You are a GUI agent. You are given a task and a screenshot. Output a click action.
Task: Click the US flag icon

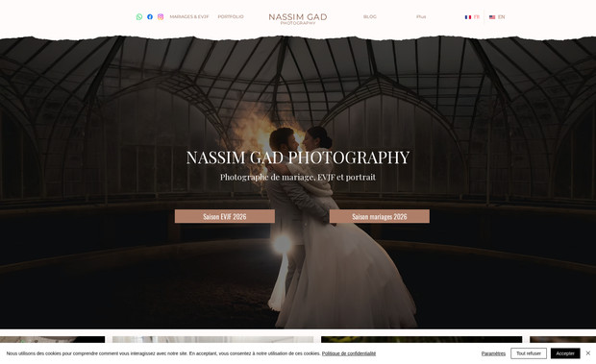(x=492, y=17)
